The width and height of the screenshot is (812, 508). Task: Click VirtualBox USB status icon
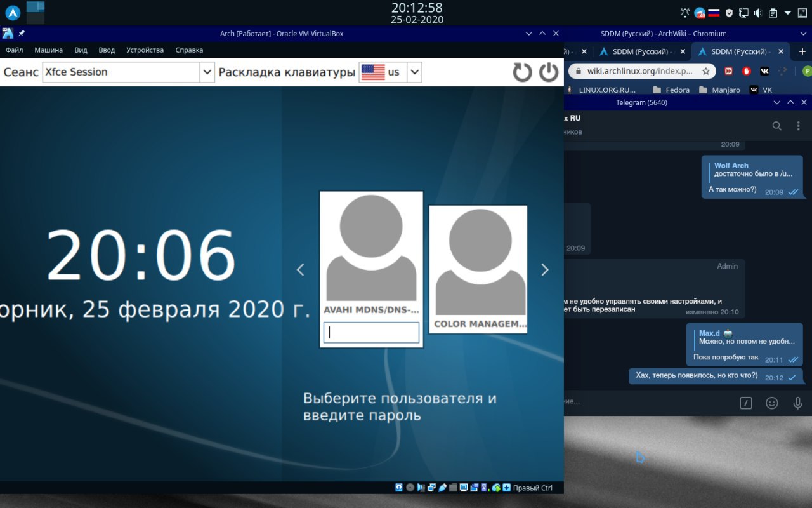click(x=442, y=488)
